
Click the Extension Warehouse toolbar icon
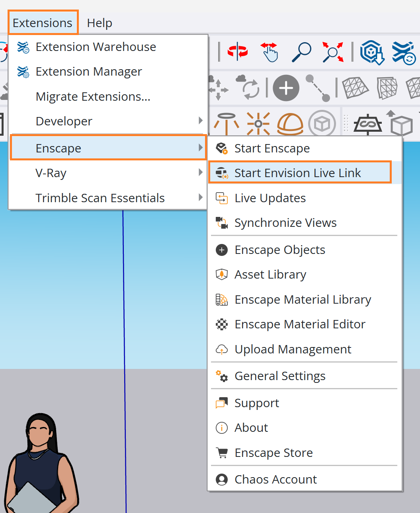[404, 53]
